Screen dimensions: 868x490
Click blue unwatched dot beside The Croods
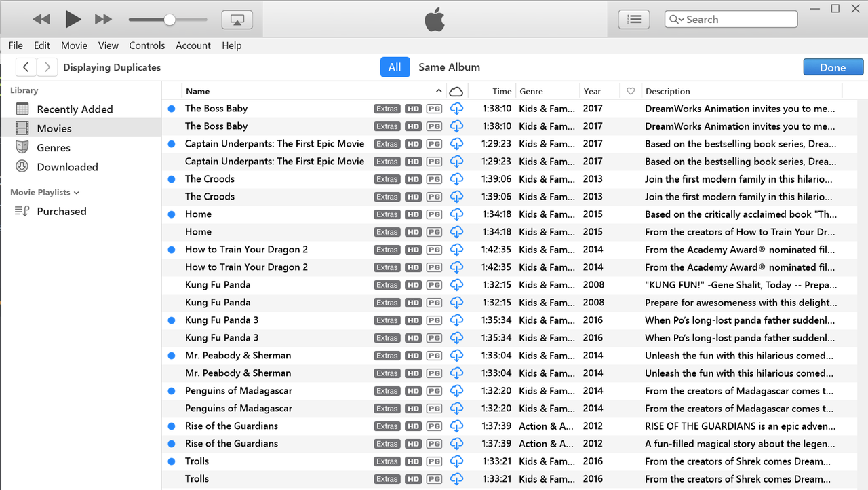click(171, 179)
